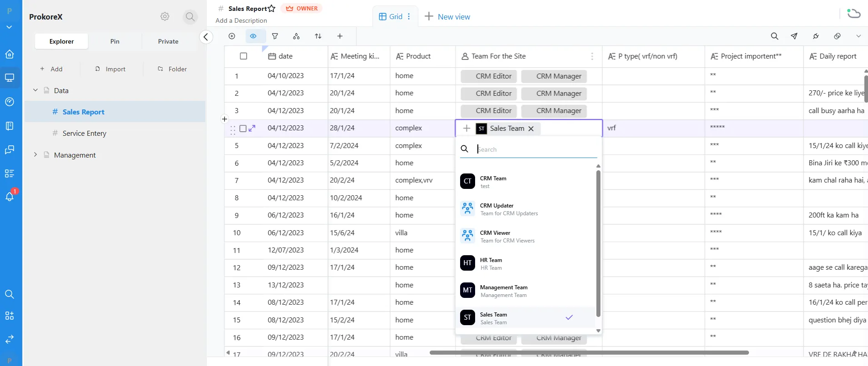Switch to the Explorer tab
The height and width of the screenshot is (366, 868).
(x=61, y=41)
